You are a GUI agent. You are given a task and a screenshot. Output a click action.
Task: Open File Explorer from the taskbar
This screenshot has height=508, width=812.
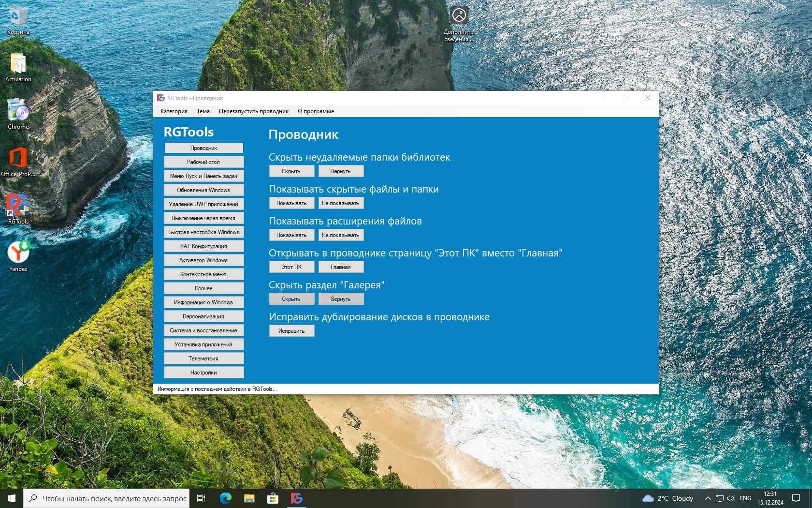click(249, 498)
